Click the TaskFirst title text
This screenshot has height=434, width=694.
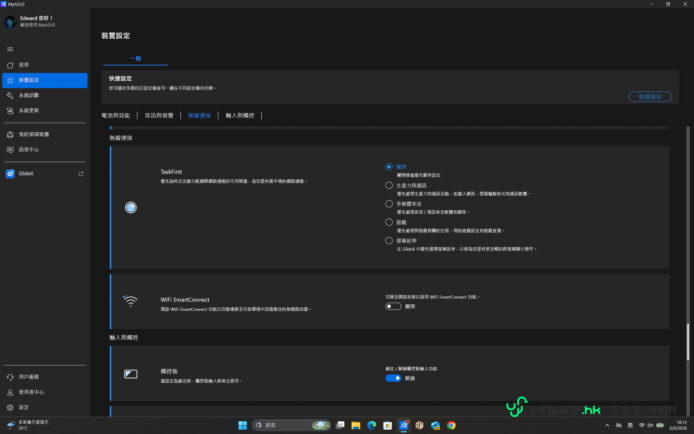[171, 172]
